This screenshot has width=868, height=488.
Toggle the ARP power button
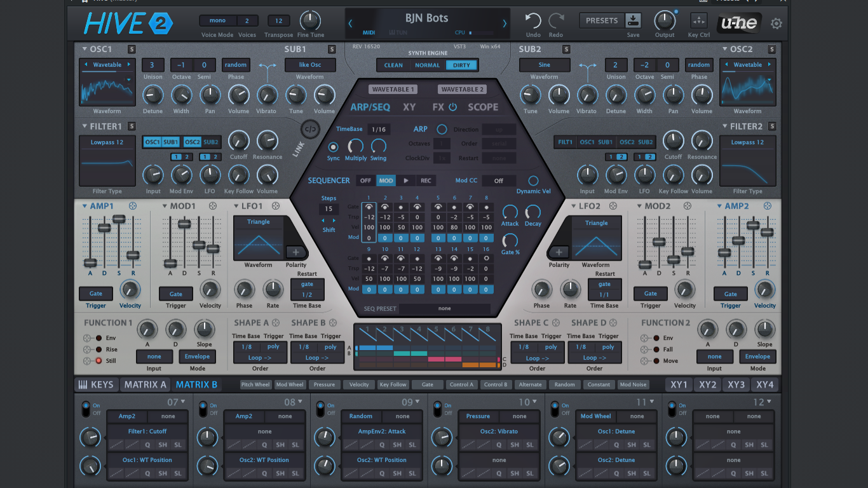pos(442,129)
